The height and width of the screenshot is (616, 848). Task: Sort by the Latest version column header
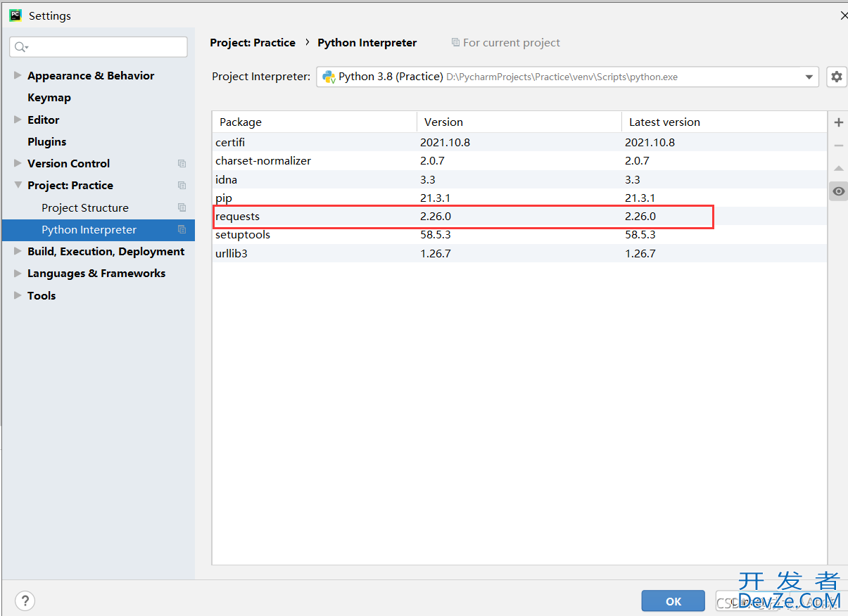(x=724, y=122)
